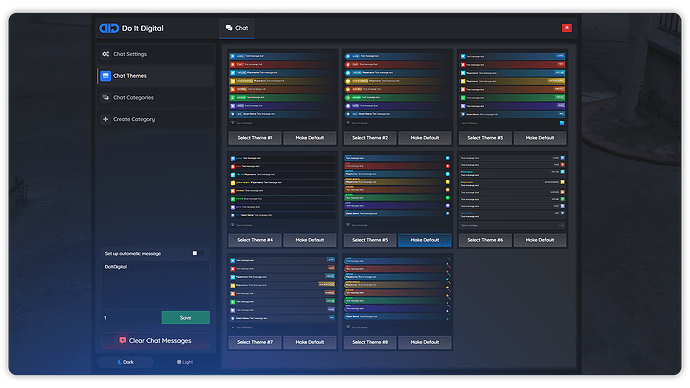This screenshot has width=690, height=388.
Task: Click the Do It Digital logo
Action: pyautogui.click(x=109, y=28)
